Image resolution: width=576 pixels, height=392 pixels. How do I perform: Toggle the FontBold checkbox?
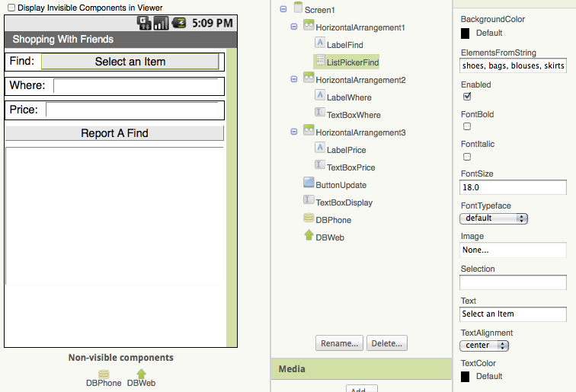467,126
